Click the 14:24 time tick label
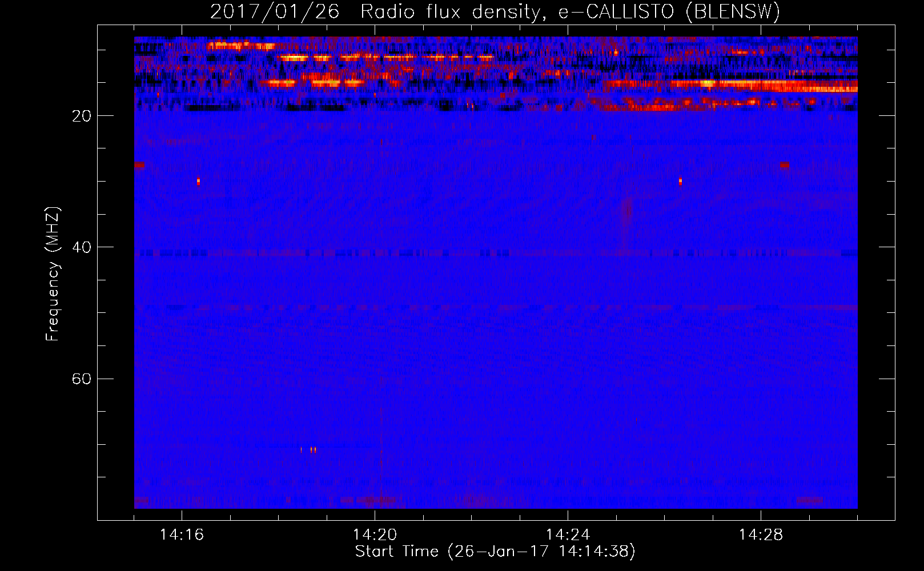Viewport: 924px width, 571px height. [x=568, y=535]
